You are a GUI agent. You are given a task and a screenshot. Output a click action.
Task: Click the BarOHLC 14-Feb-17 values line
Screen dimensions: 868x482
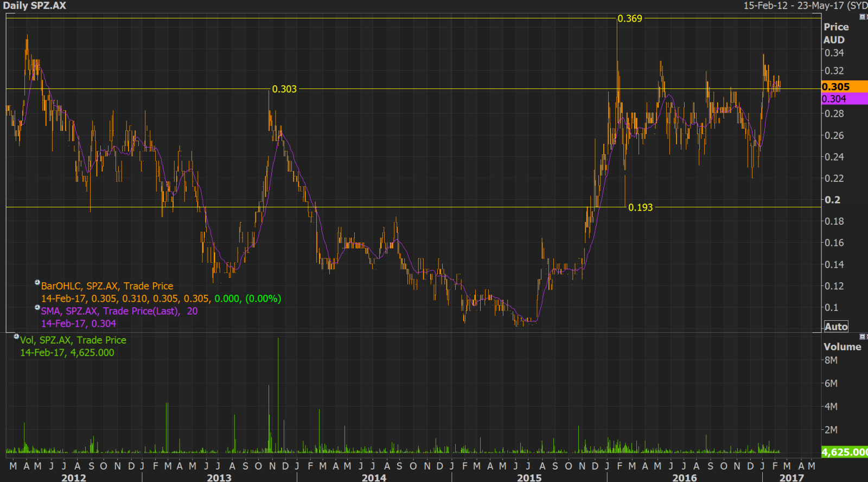tap(161, 299)
